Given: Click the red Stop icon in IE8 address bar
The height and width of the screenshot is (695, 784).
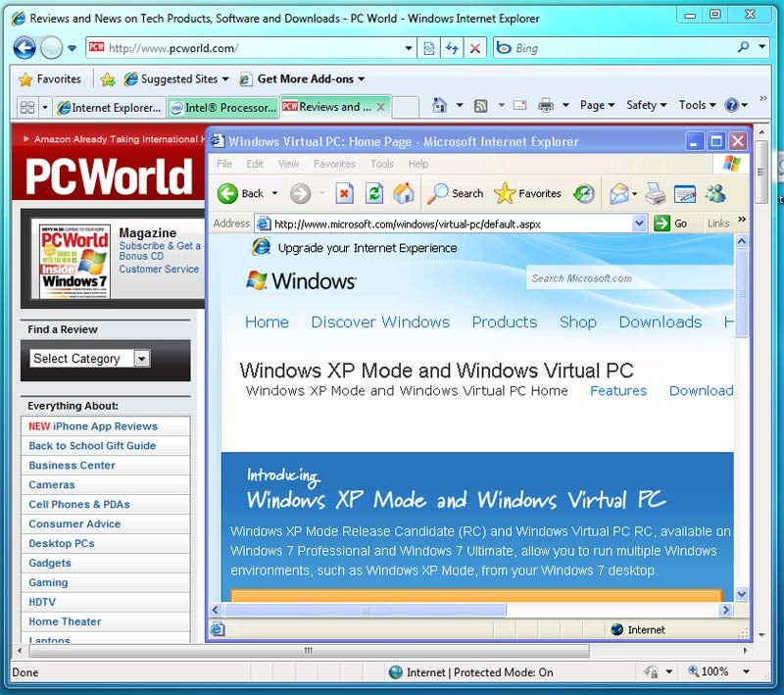Looking at the screenshot, I should (475, 48).
